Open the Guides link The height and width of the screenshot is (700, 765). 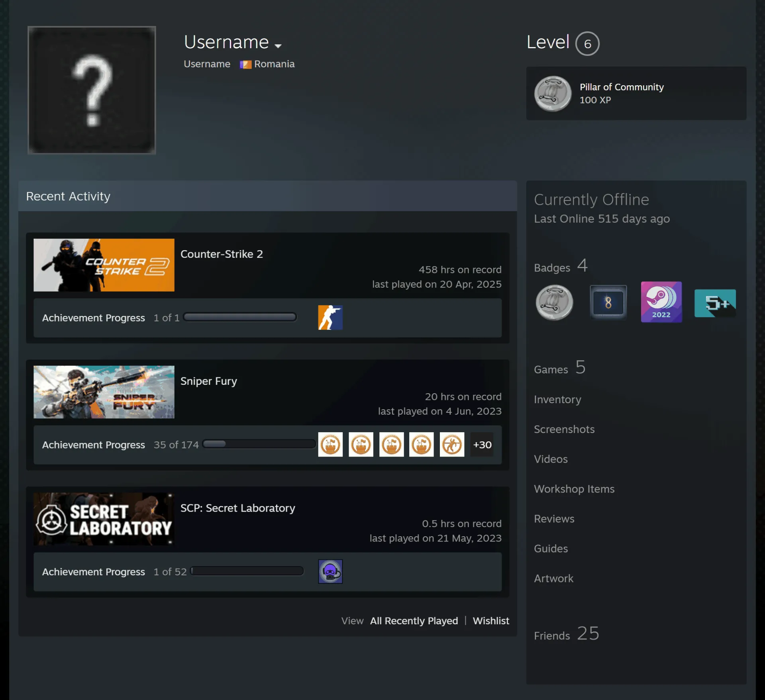[x=551, y=549]
